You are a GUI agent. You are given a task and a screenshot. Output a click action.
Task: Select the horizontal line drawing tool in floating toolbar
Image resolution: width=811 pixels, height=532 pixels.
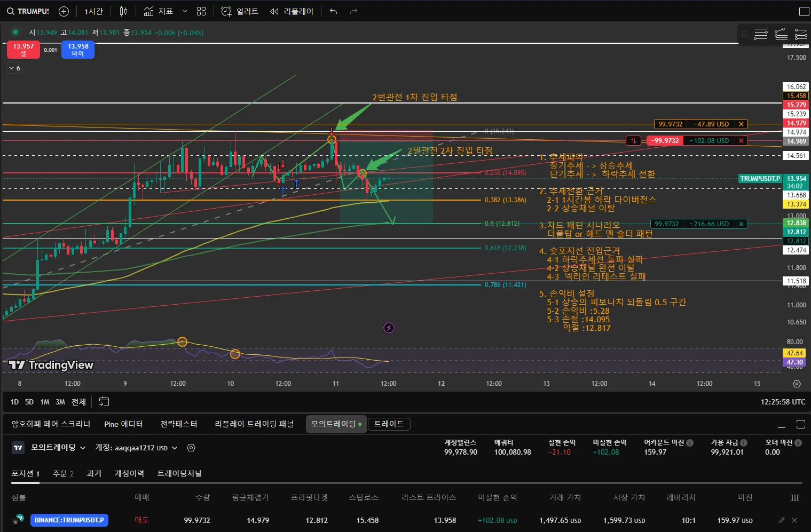tap(761, 35)
